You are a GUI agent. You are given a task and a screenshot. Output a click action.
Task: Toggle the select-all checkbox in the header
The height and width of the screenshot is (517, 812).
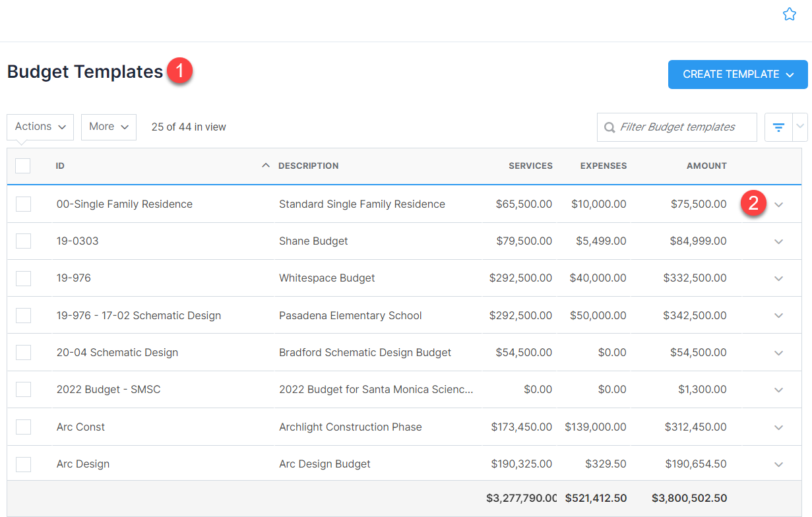[22, 166]
